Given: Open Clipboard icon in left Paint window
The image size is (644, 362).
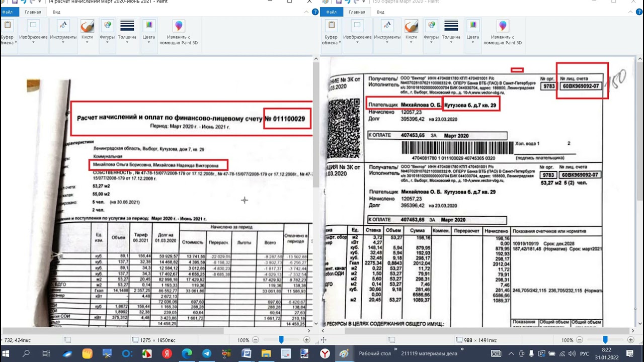Looking at the screenshot, I should coord(8,25).
